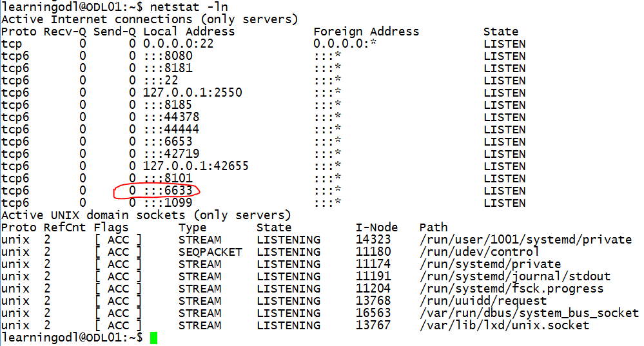Click the 'I-Node' column header
644x346 pixels.
click(376, 227)
